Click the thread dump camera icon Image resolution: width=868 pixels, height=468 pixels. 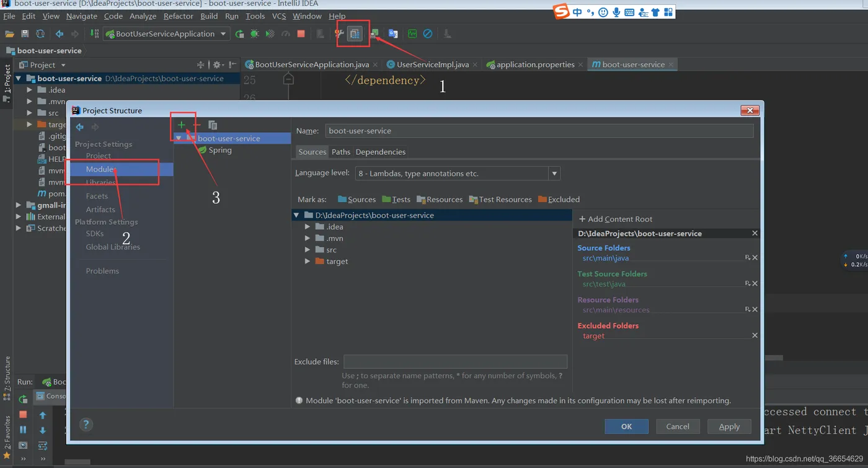pos(23,445)
